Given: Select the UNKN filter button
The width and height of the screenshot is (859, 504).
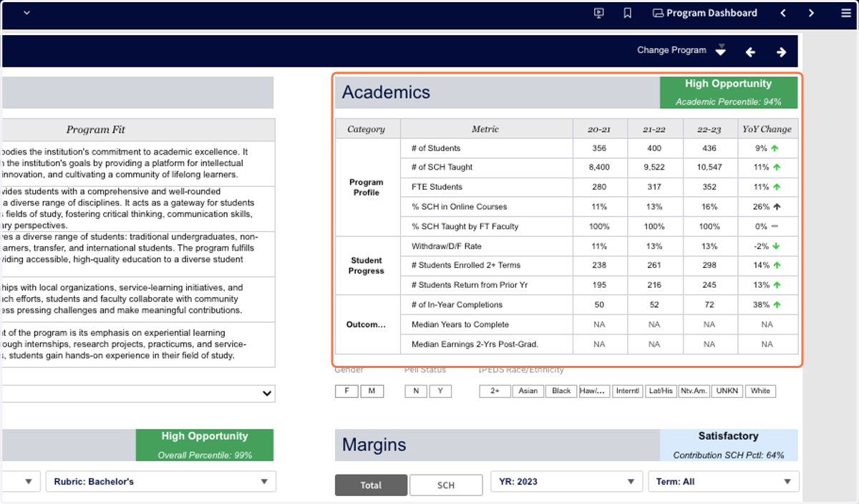Looking at the screenshot, I should click(x=727, y=391).
